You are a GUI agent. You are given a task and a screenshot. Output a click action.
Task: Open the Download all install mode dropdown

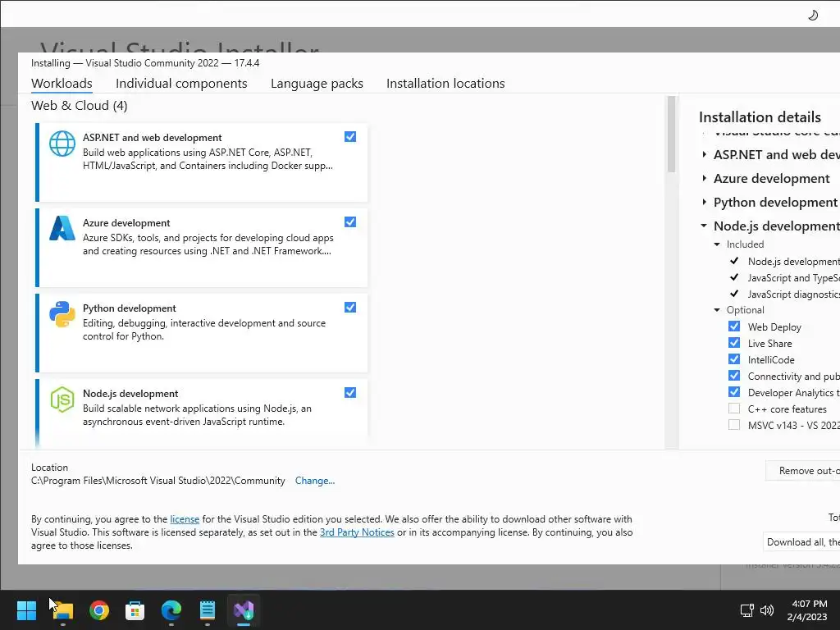[801, 541]
